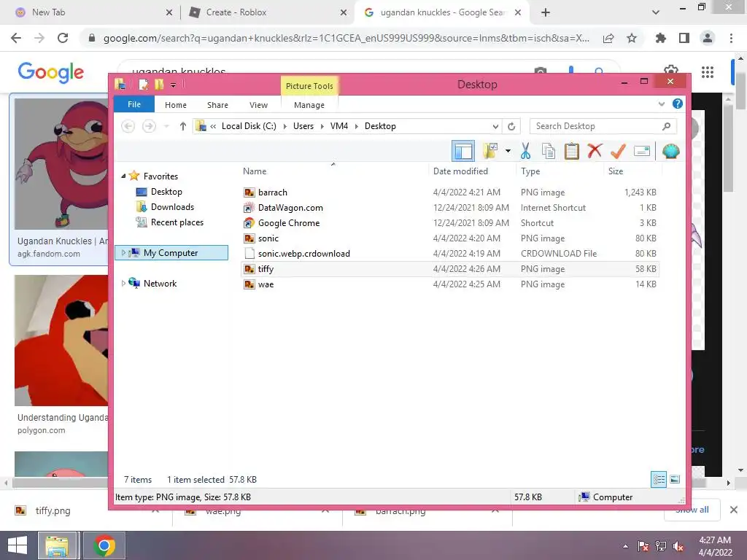Select the DataWagon.com shortcut
Viewport: 747px width, 560px height.
450,208
